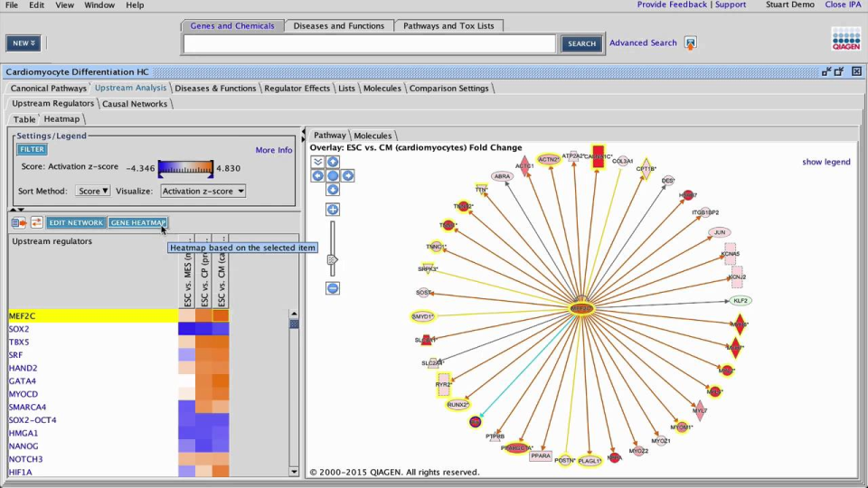868x488 pixels.
Task: Click the icon next to Advanced Search
Action: point(690,43)
